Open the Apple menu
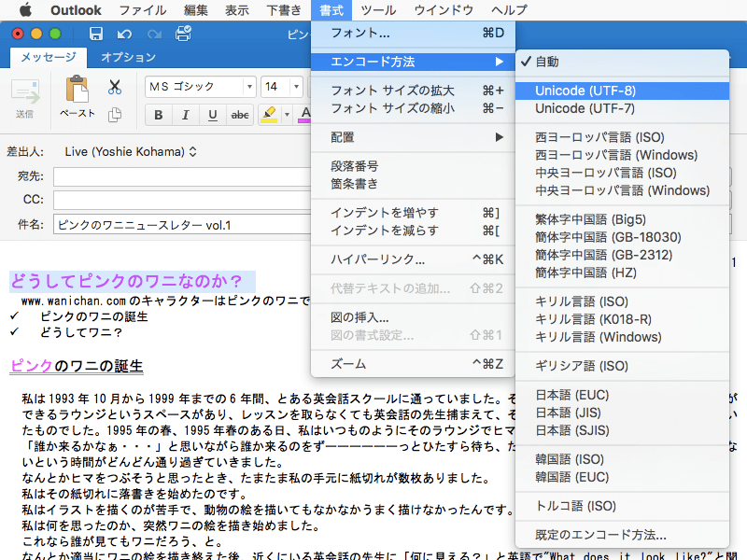 coord(26,9)
